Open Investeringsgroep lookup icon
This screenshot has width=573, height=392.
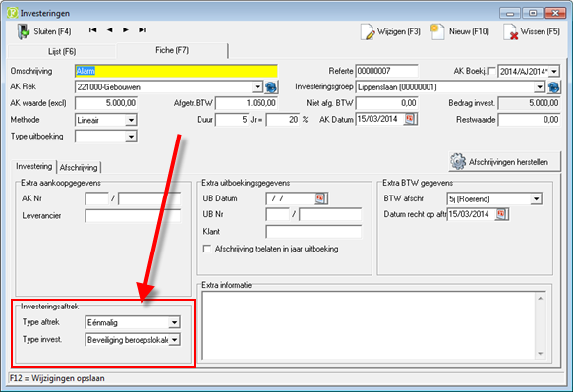click(553, 87)
